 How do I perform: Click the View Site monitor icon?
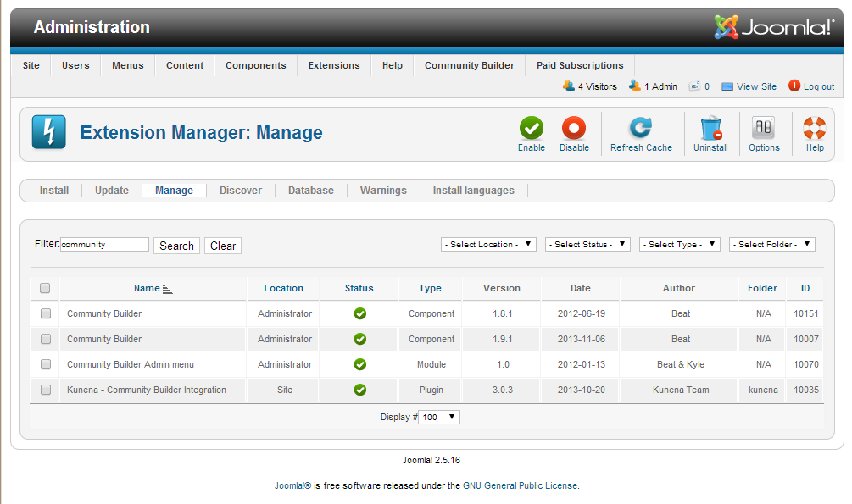coord(727,86)
